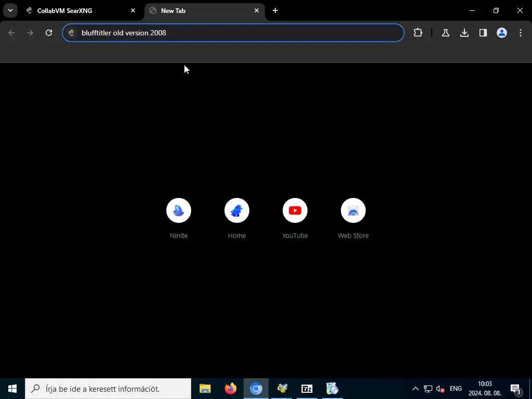Click the Windows taskbar search box

click(108, 389)
